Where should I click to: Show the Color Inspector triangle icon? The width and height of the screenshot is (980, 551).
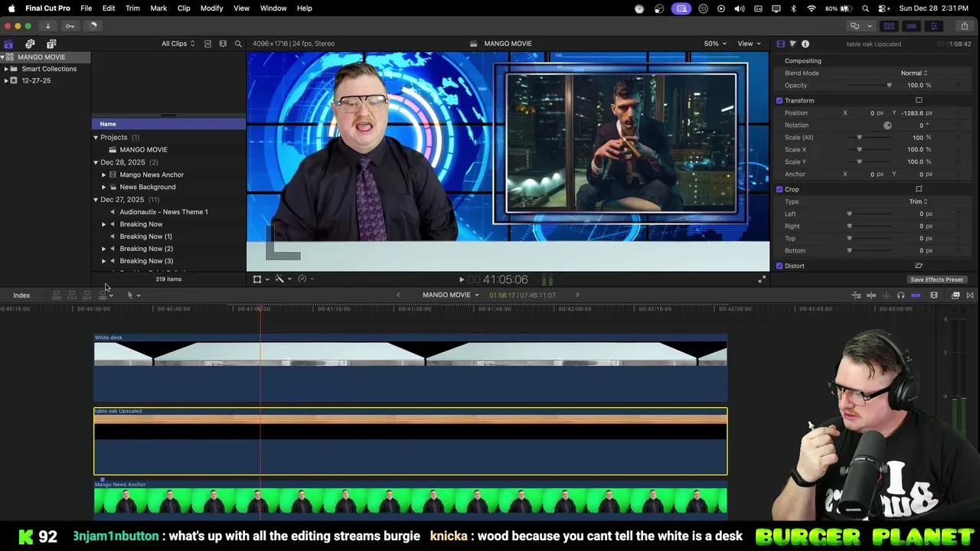[793, 44]
